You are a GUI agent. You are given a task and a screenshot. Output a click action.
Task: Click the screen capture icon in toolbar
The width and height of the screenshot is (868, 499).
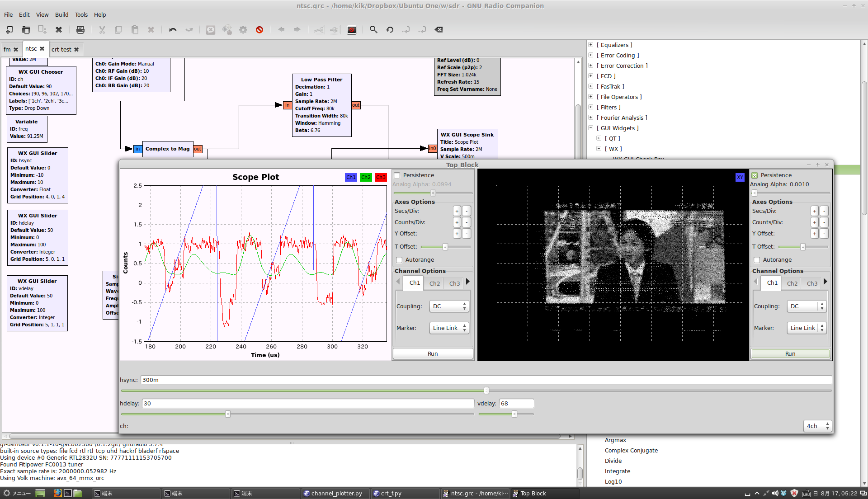tap(352, 30)
